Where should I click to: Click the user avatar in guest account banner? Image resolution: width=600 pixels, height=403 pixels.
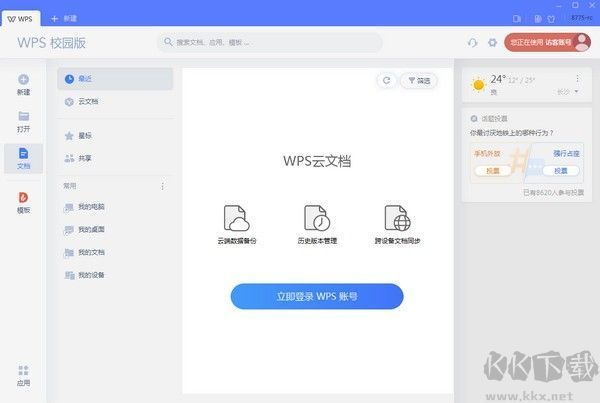tap(583, 42)
